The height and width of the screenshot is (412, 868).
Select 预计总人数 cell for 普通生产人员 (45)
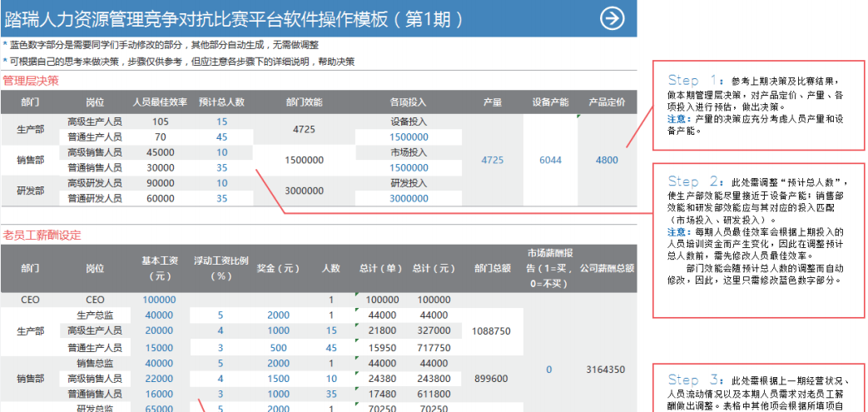point(221,137)
